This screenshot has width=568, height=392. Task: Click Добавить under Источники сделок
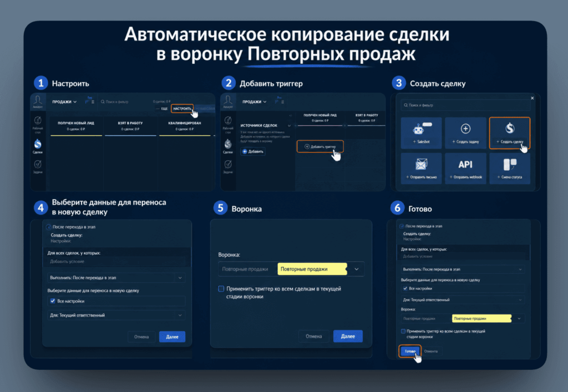tap(253, 151)
